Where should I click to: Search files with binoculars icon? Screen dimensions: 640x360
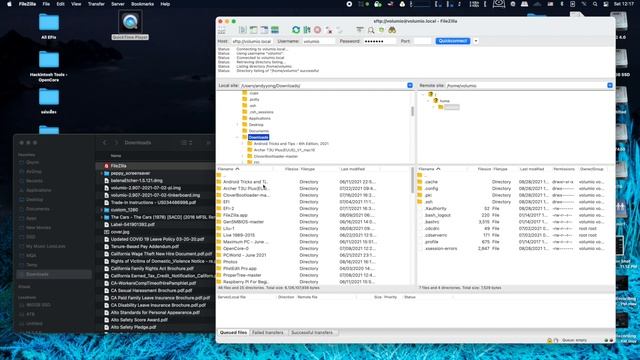pos(392,30)
